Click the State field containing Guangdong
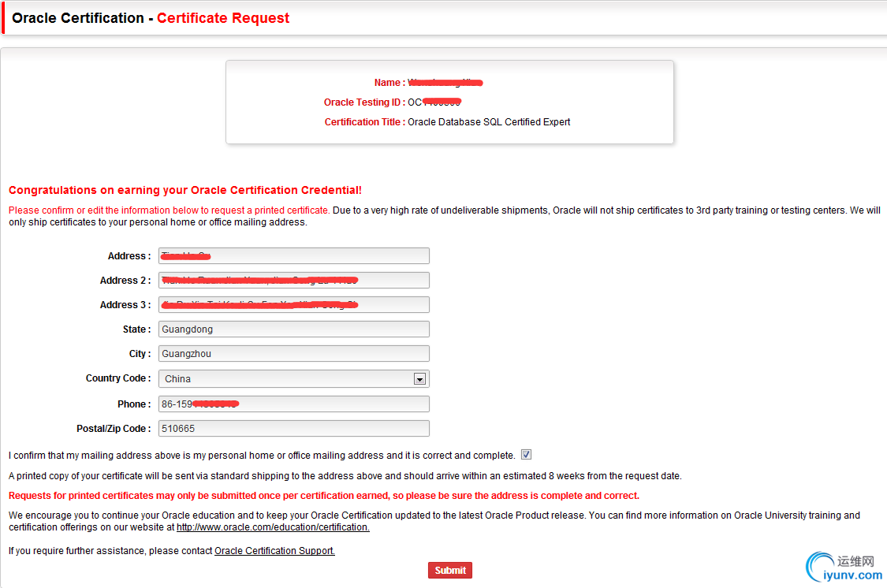 (x=293, y=329)
